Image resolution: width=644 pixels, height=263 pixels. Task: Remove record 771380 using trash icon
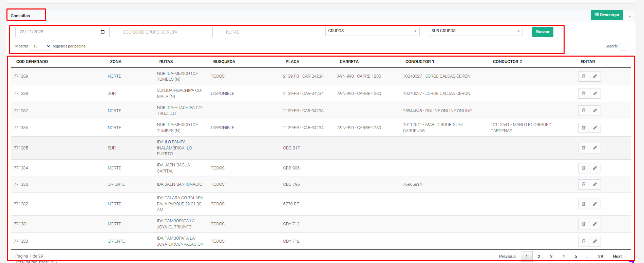pos(584,241)
